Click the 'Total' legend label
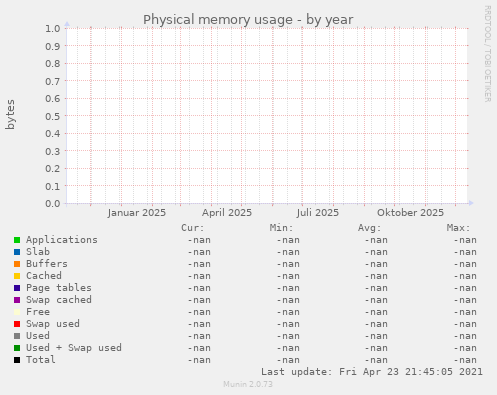 point(41,360)
